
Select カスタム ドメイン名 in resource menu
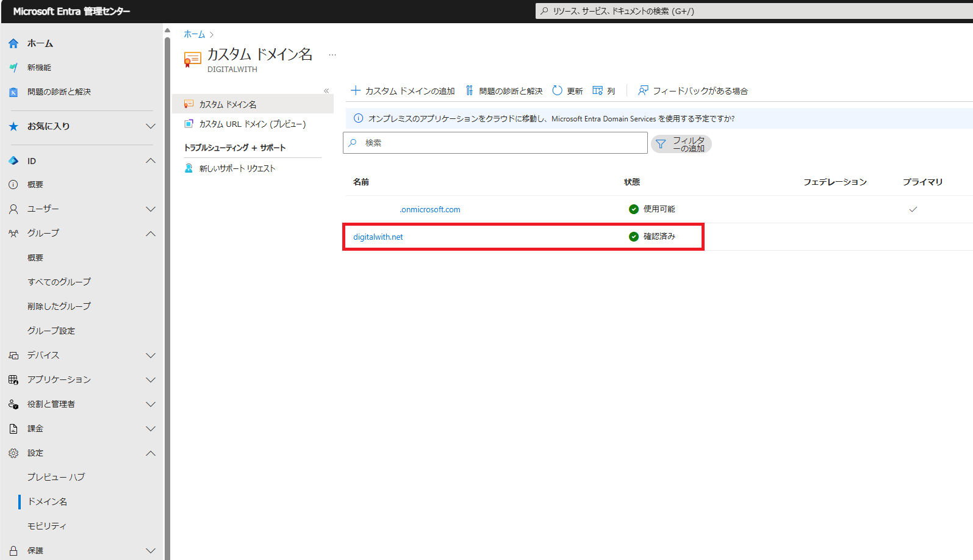[253, 104]
